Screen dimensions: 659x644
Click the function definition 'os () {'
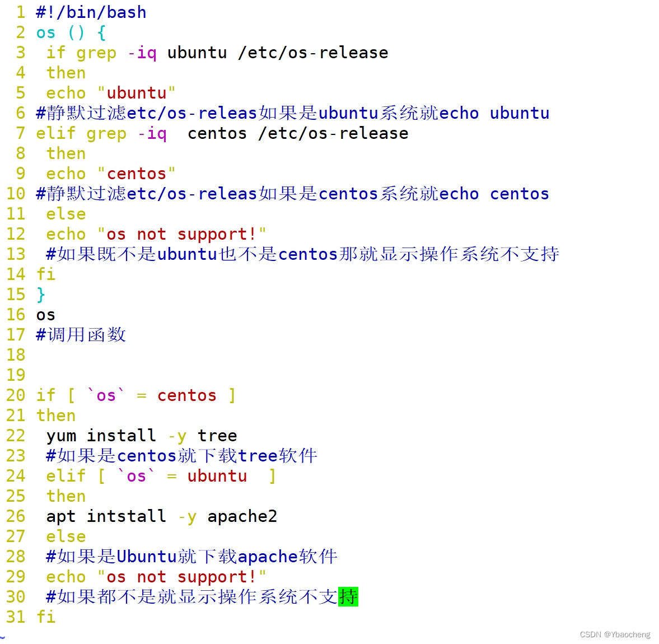tap(71, 33)
